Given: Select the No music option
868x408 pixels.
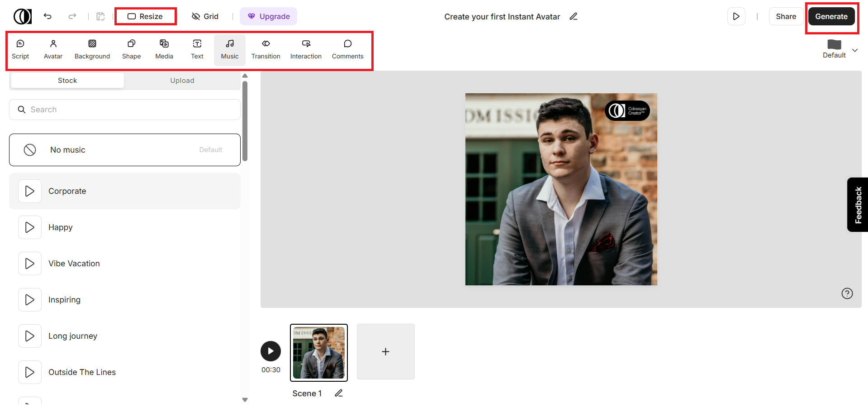Looking at the screenshot, I should coord(124,149).
